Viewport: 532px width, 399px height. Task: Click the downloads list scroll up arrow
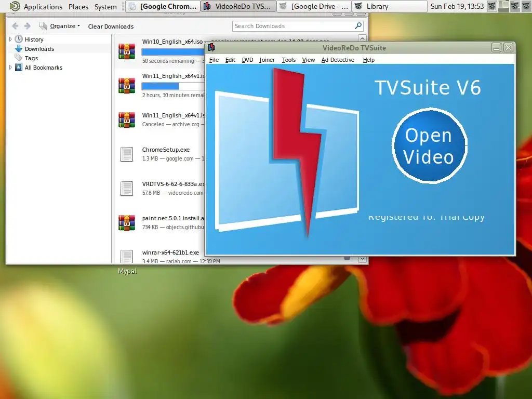pos(362,38)
